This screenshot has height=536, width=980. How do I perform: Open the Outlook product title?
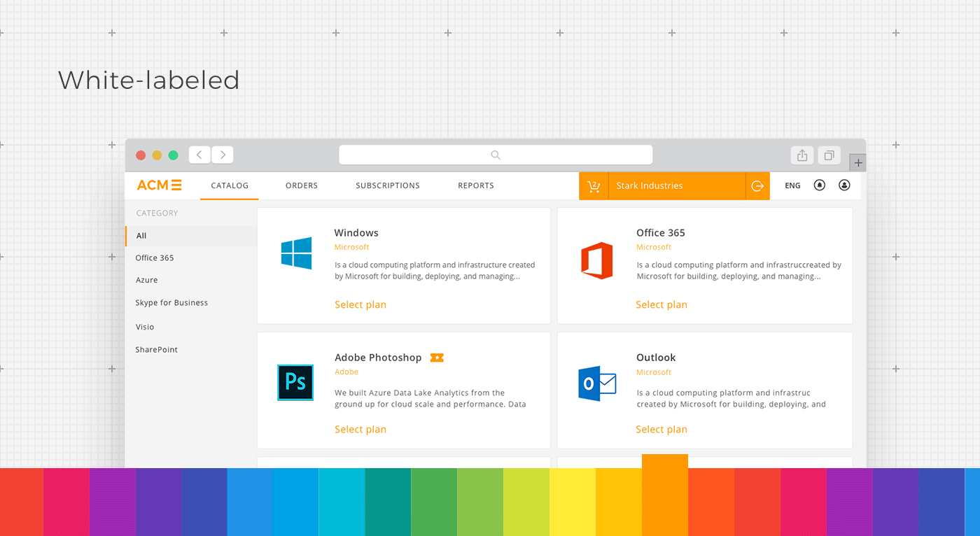(x=656, y=358)
